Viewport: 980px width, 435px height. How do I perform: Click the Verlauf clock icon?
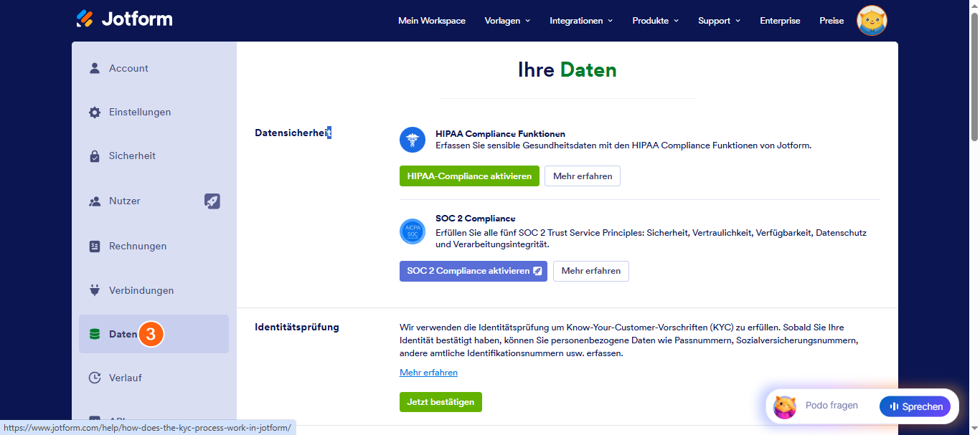[94, 378]
